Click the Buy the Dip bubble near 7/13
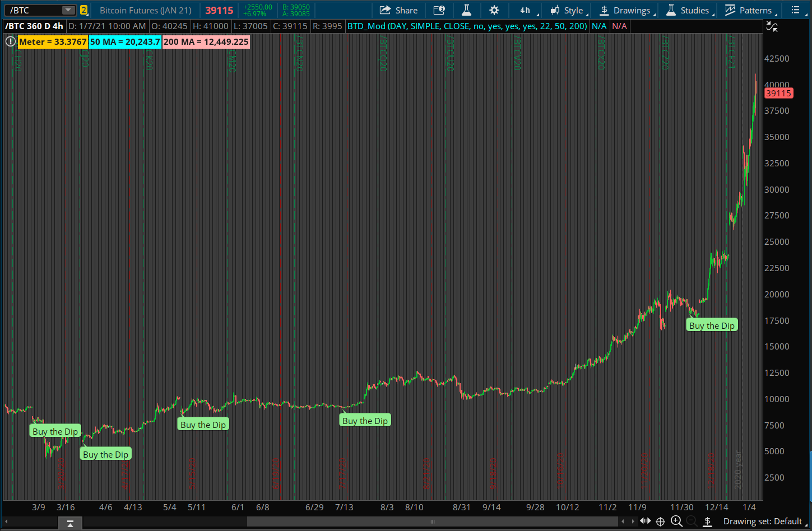 tap(365, 421)
